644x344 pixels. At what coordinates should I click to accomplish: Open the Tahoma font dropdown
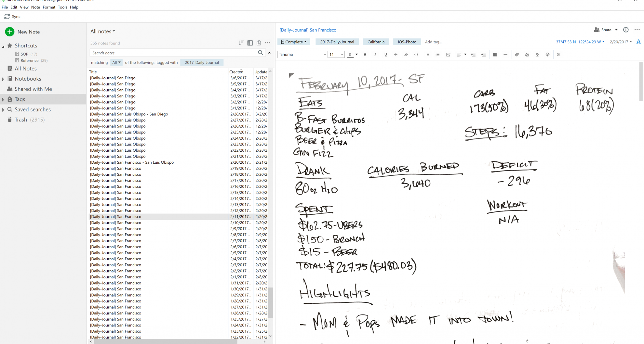(302, 55)
